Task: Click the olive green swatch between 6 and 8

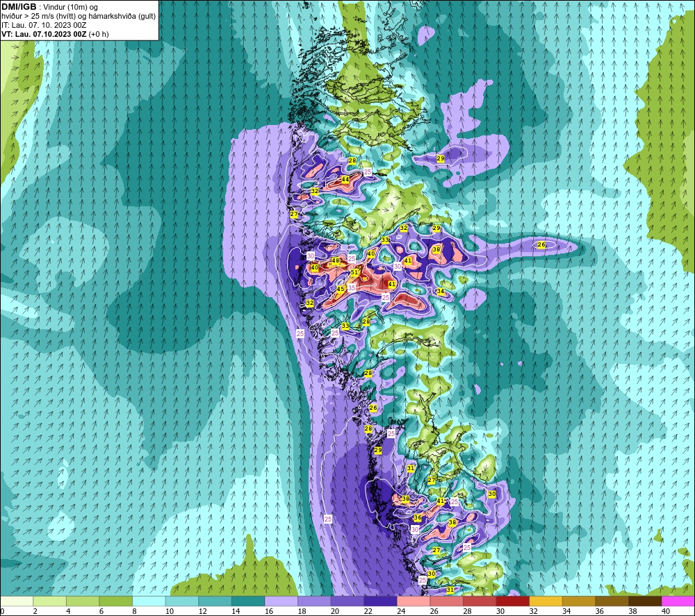Action: tap(115, 601)
